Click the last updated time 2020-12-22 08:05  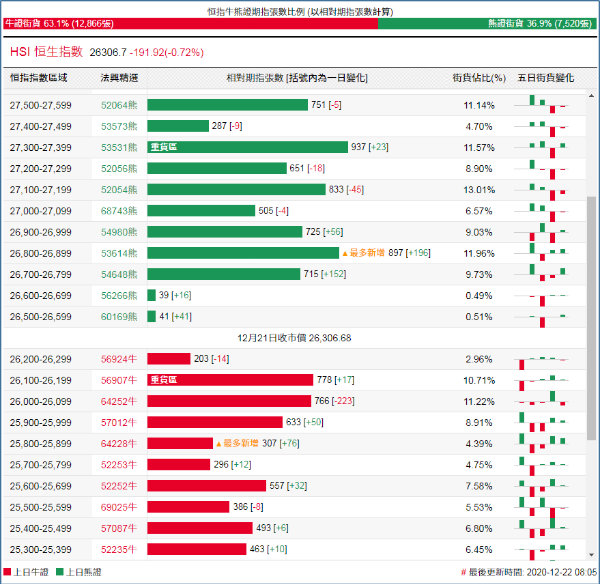point(561,572)
